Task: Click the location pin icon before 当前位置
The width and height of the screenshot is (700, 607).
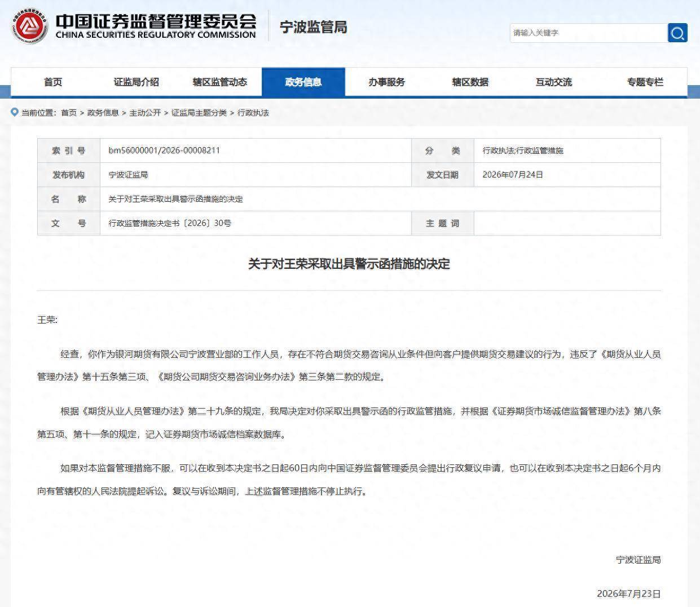Action: (15, 112)
